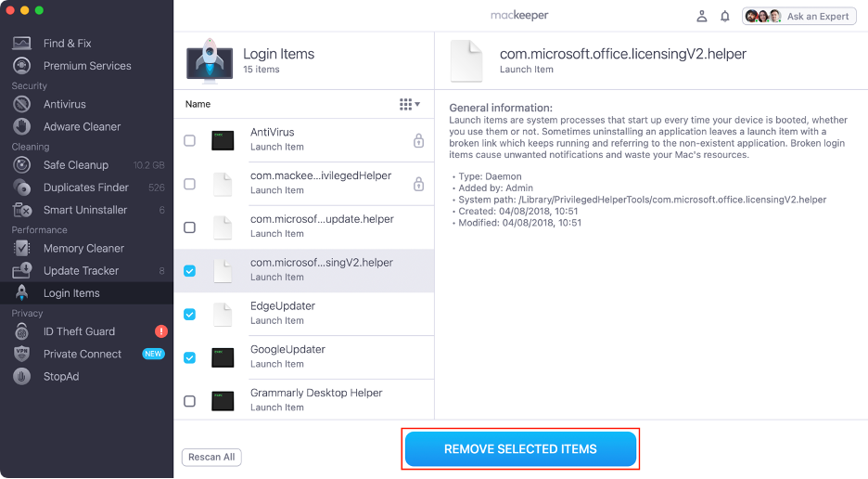
Task: Click the Duplicates Finder icon
Action: click(21, 188)
